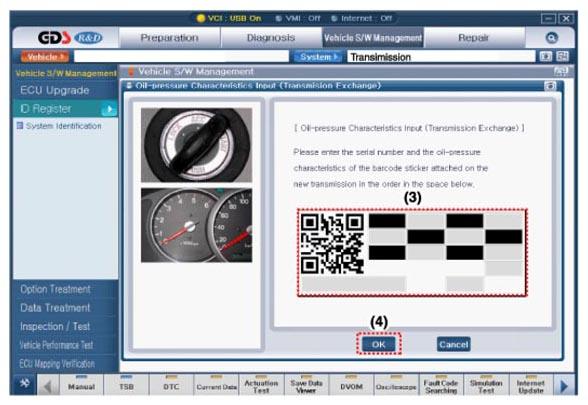Screen dimensions: 588x405
Task: Click the screen capture icon beside System field
Action: (546, 57)
